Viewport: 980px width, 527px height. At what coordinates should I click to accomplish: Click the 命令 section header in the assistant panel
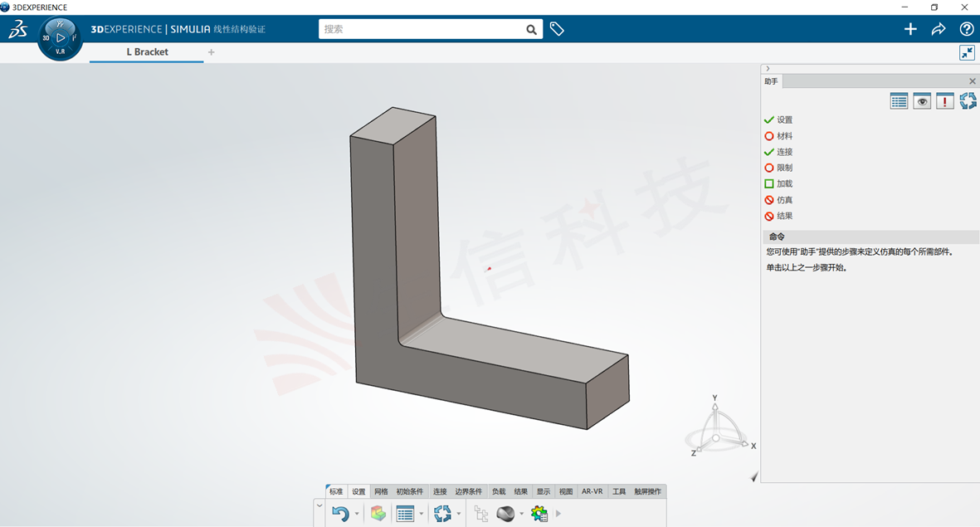[x=870, y=237]
